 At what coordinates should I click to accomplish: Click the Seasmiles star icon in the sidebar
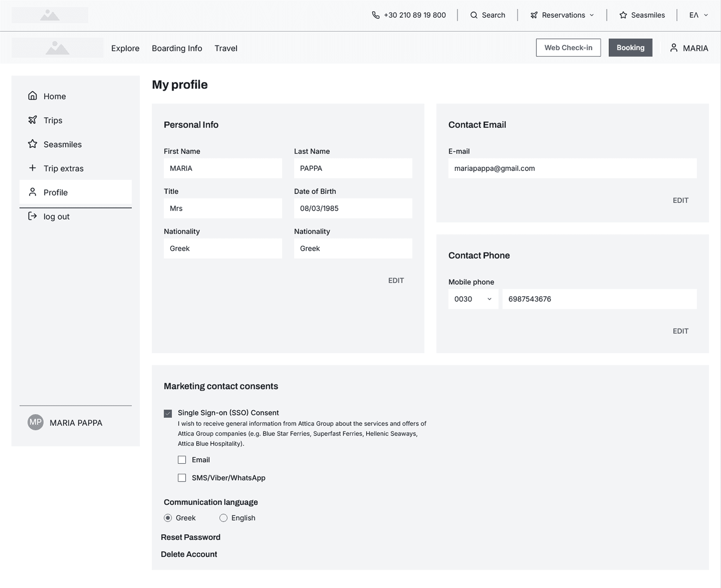(32, 144)
